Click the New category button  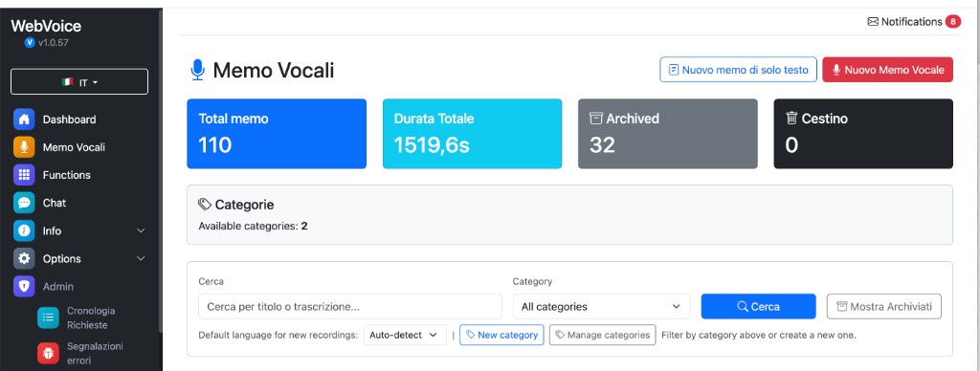click(501, 335)
